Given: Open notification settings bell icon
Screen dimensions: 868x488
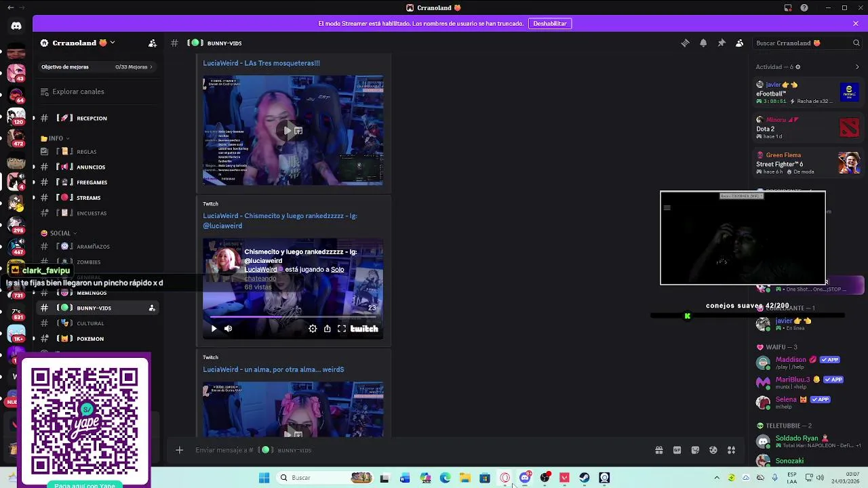Looking at the screenshot, I should (x=703, y=43).
